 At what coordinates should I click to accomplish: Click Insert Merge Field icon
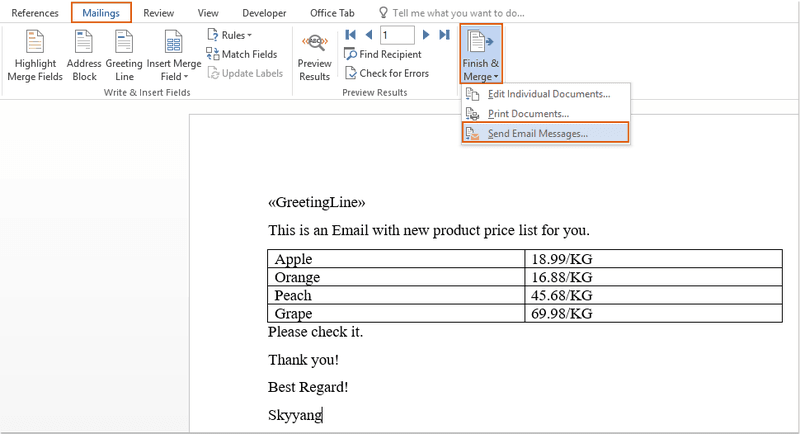coord(173,41)
